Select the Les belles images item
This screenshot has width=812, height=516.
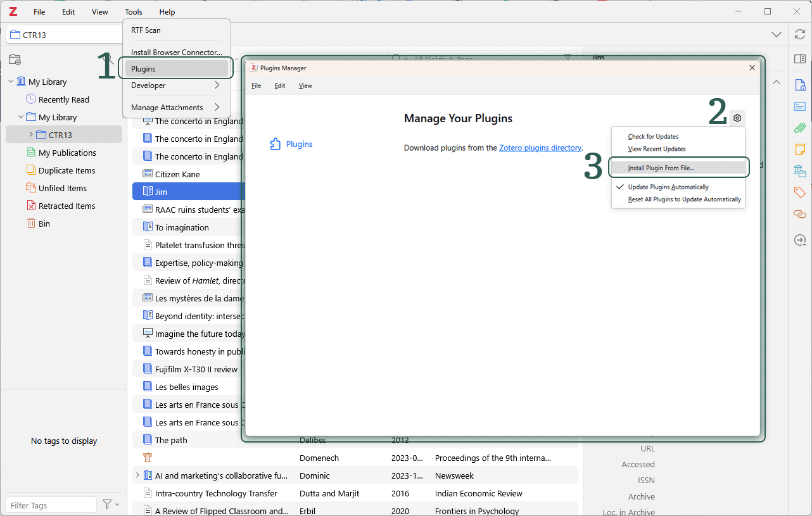click(187, 387)
